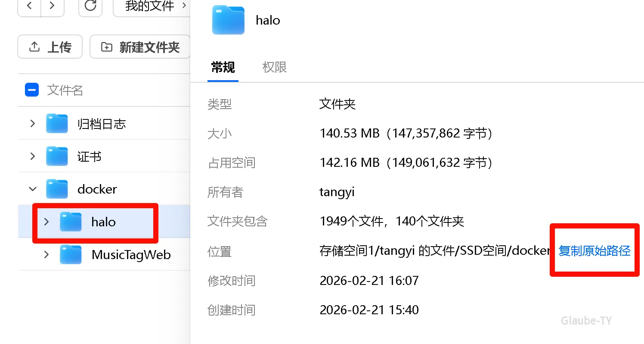The height and width of the screenshot is (344, 644).
Task: Click the MusicTagWeb folder icon
Action: click(x=71, y=255)
